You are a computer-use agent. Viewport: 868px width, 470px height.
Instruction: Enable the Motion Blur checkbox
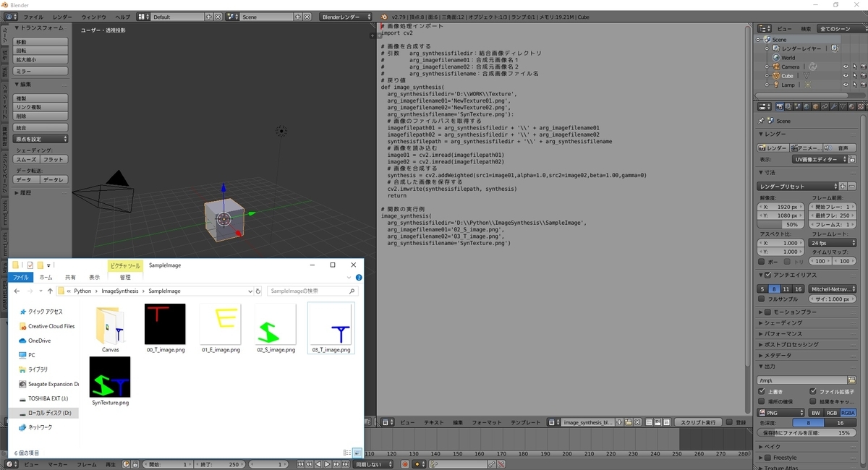[x=769, y=312]
